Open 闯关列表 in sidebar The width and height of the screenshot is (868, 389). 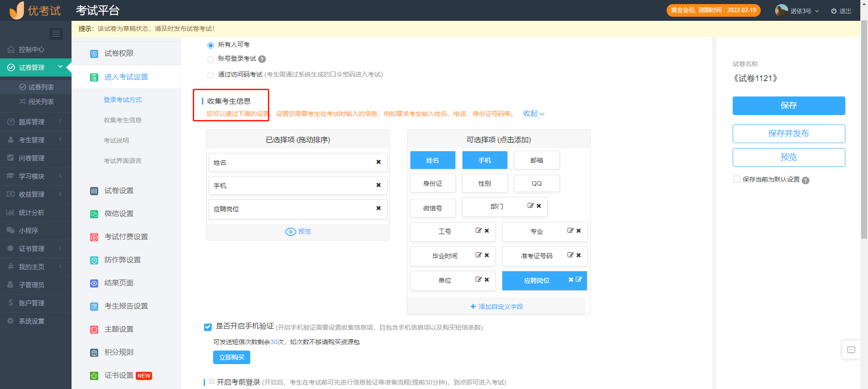click(36, 101)
